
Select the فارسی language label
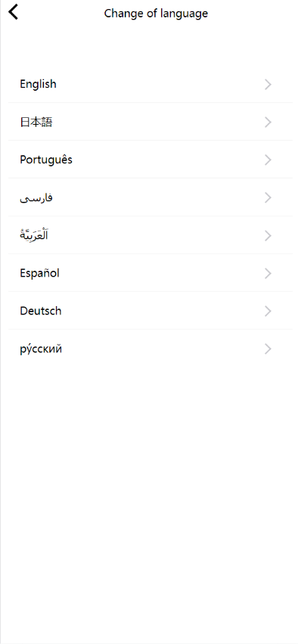36,198
